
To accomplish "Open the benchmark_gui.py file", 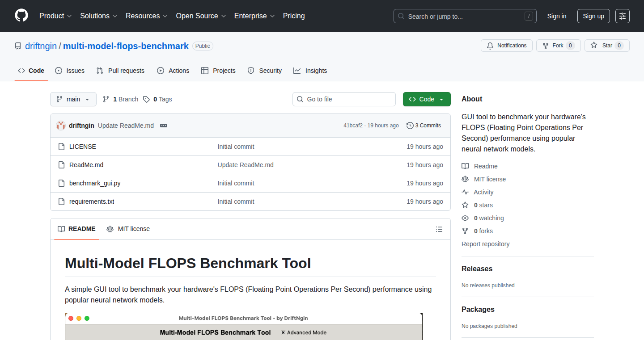I will tap(95, 183).
